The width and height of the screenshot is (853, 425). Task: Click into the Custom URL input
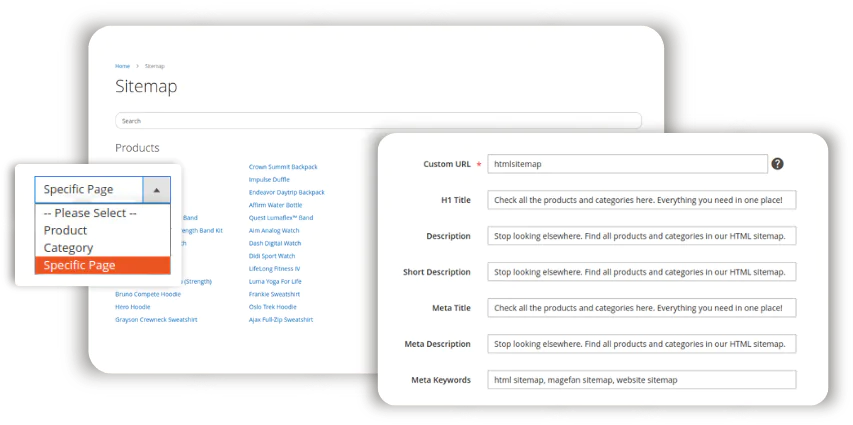pyautogui.click(x=627, y=164)
